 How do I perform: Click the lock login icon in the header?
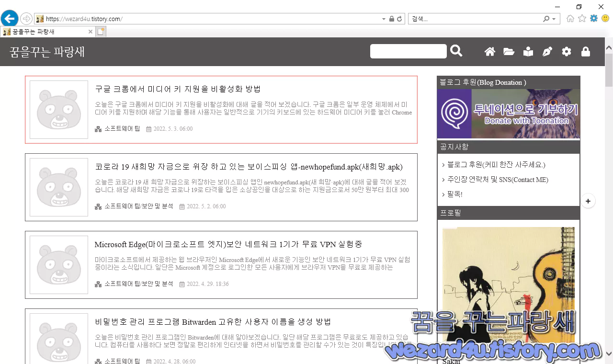(585, 51)
